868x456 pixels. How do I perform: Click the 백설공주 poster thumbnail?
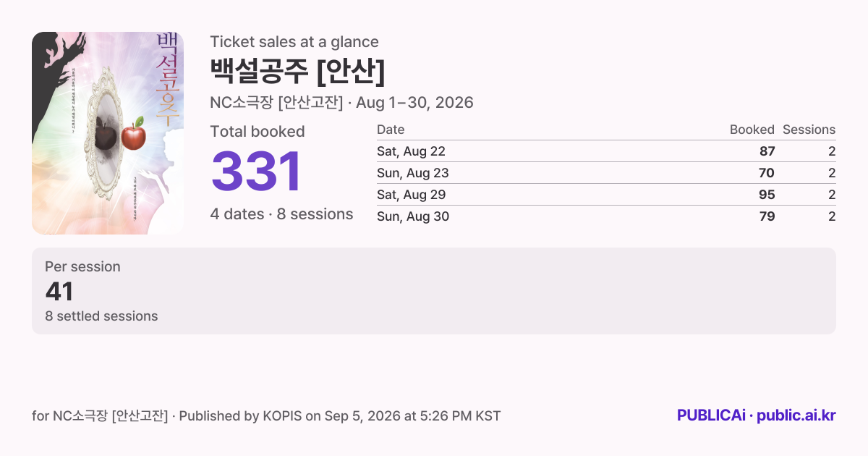[x=108, y=133]
